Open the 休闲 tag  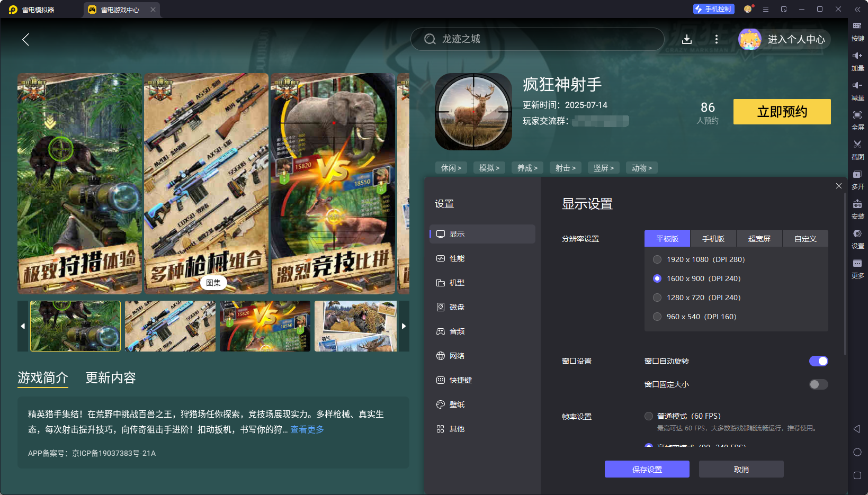pyautogui.click(x=451, y=168)
